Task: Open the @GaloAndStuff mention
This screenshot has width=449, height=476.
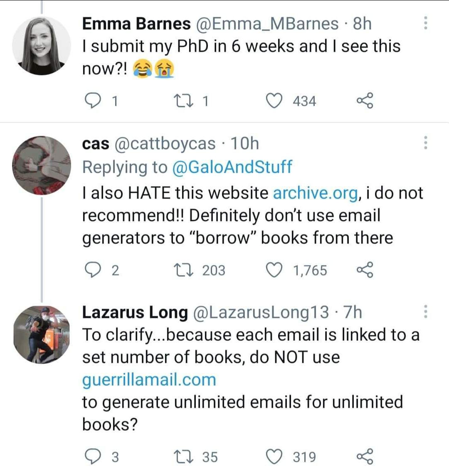Action: (x=232, y=167)
